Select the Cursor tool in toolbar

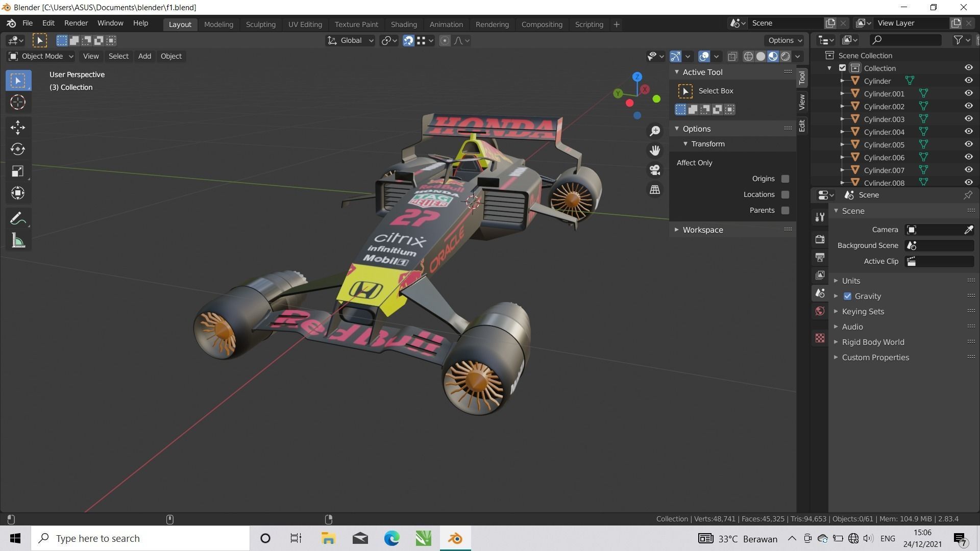coord(18,103)
